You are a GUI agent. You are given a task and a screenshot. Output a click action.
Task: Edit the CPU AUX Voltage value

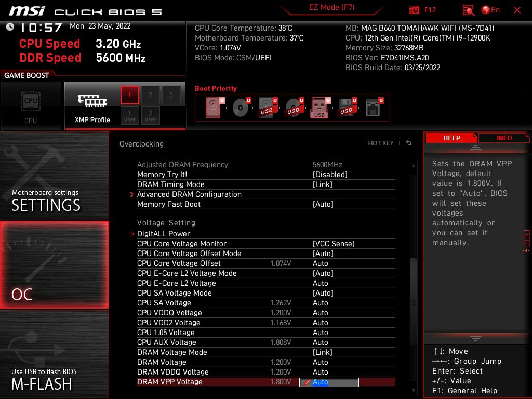pos(266,342)
